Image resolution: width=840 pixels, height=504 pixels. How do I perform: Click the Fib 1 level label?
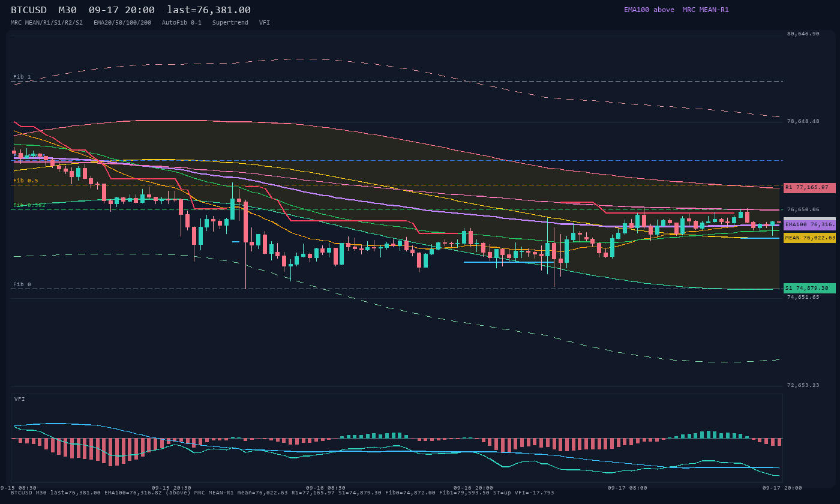22,77
